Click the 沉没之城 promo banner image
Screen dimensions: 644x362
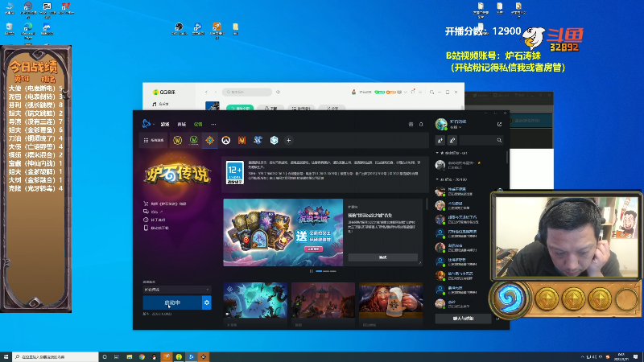[283, 232]
